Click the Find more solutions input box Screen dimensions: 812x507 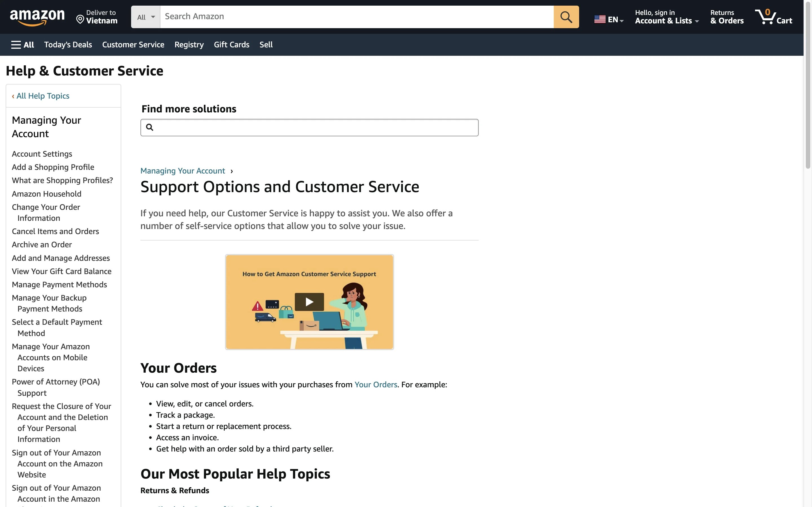(315, 127)
